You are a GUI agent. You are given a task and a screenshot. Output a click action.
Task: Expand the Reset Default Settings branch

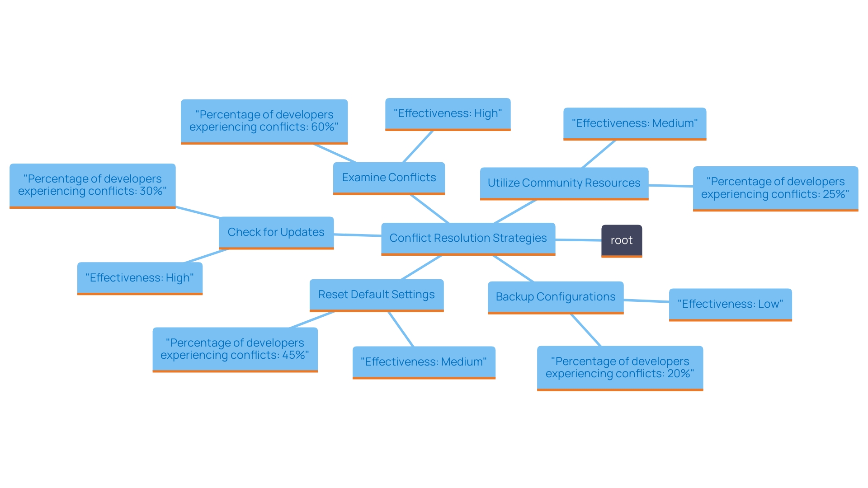(364, 294)
